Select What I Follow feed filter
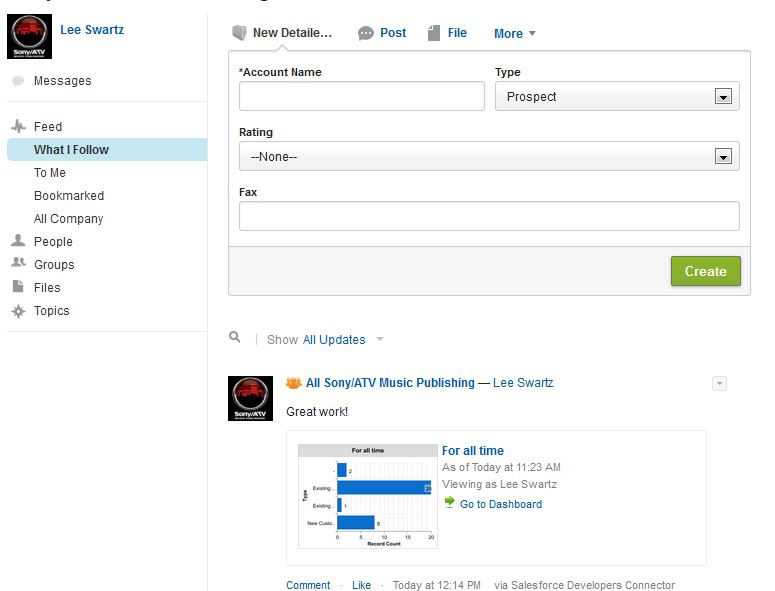Screen dimensions: 775x591 pos(107,150)
